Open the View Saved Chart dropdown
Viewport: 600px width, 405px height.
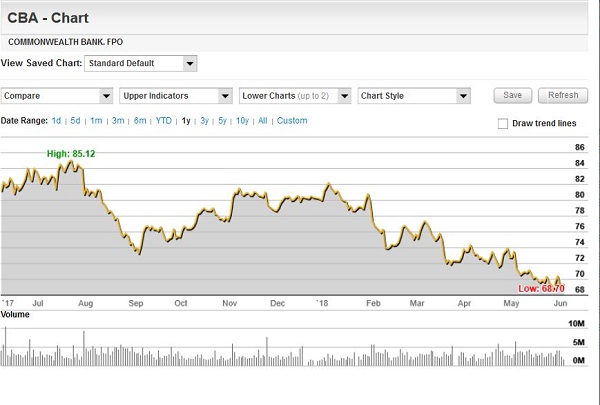point(142,63)
